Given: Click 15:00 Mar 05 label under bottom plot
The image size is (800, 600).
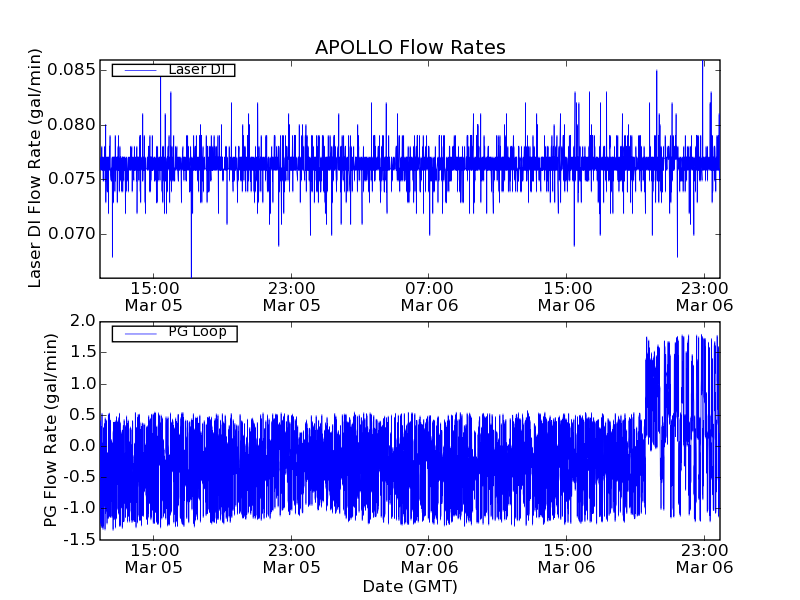Looking at the screenshot, I should [154, 559].
